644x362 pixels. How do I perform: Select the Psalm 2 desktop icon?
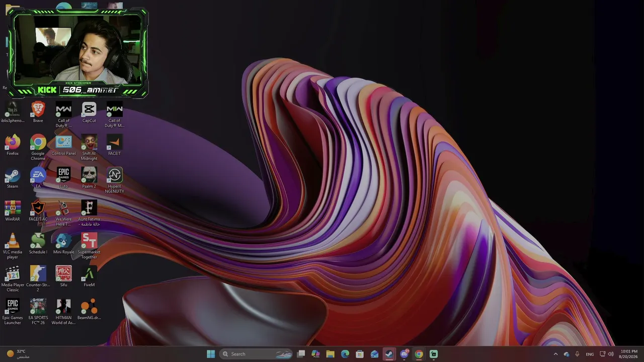pos(89,178)
